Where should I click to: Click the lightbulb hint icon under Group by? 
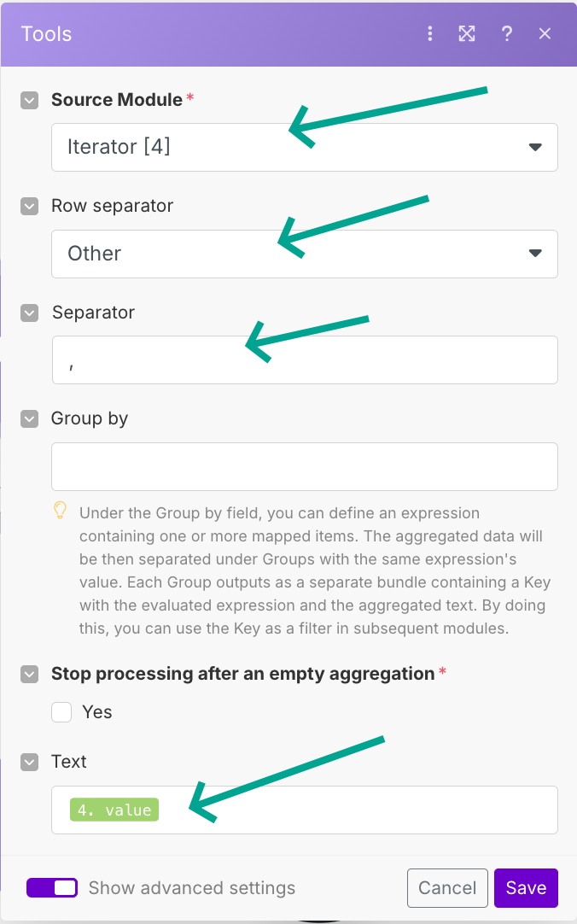point(61,511)
